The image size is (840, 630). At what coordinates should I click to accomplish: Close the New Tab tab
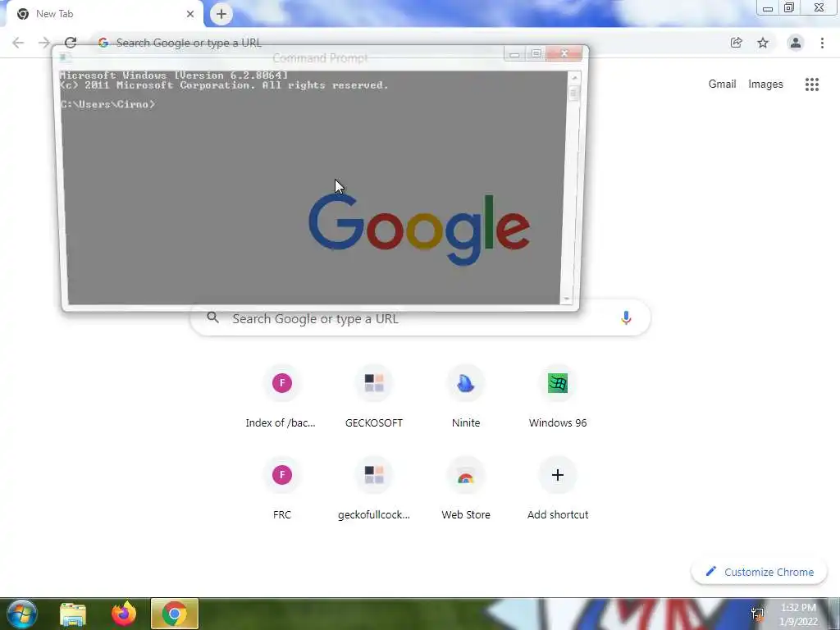(x=190, y=14)
